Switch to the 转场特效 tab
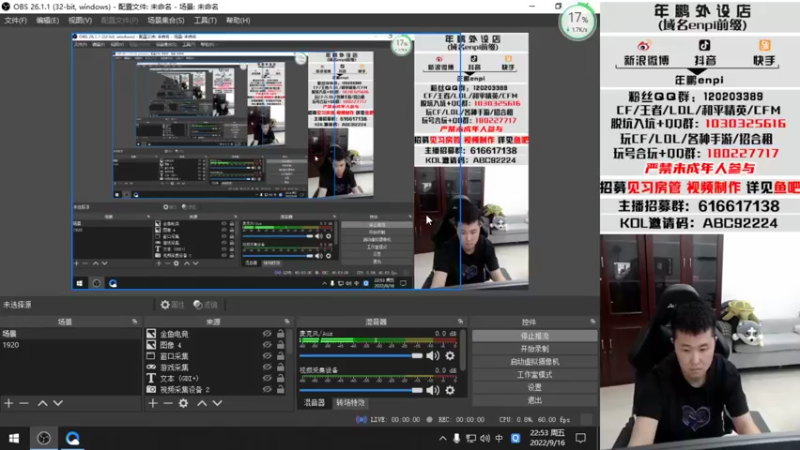This screenshot has width=800, height=450. (351, 403)
